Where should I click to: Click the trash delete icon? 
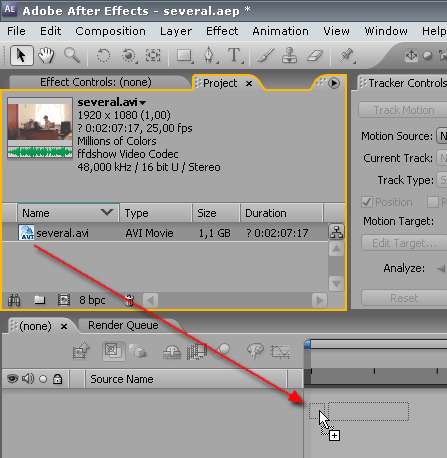[129, 300]
